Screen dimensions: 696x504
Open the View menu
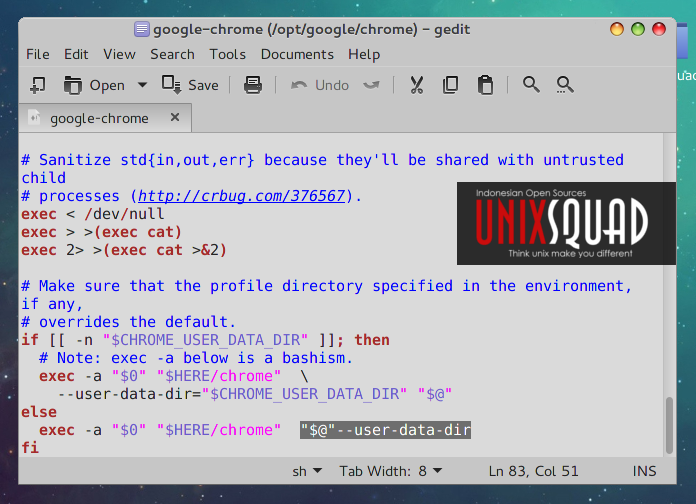(119, 54)
